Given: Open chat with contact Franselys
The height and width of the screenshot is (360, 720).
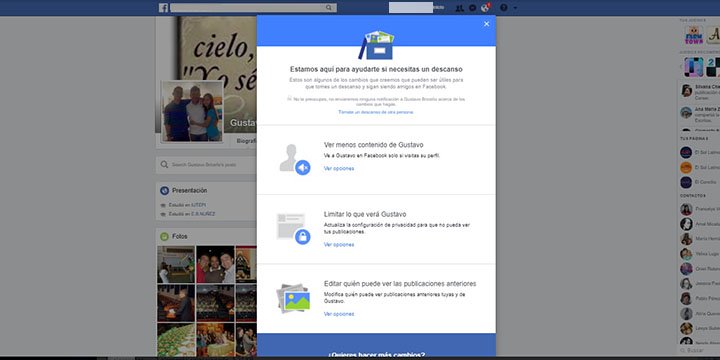Looking at the screenshot, I should click(699, 209).
